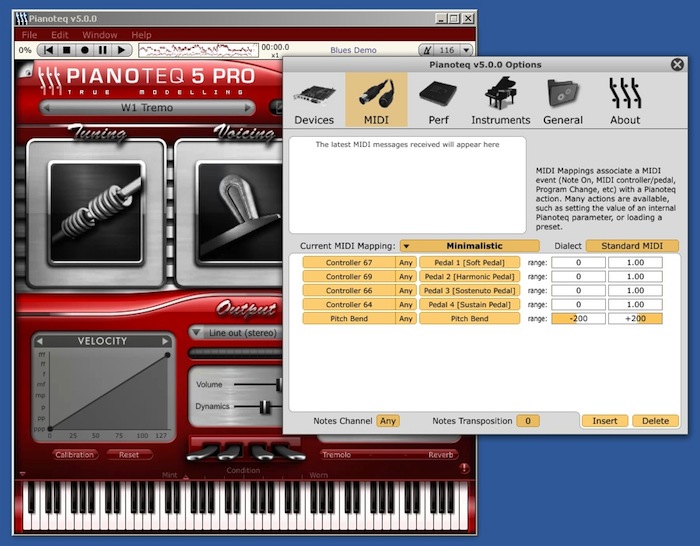Toggle the metronome icon
Image resolution: width=700 pixels, height=546 pixels.
427,50
